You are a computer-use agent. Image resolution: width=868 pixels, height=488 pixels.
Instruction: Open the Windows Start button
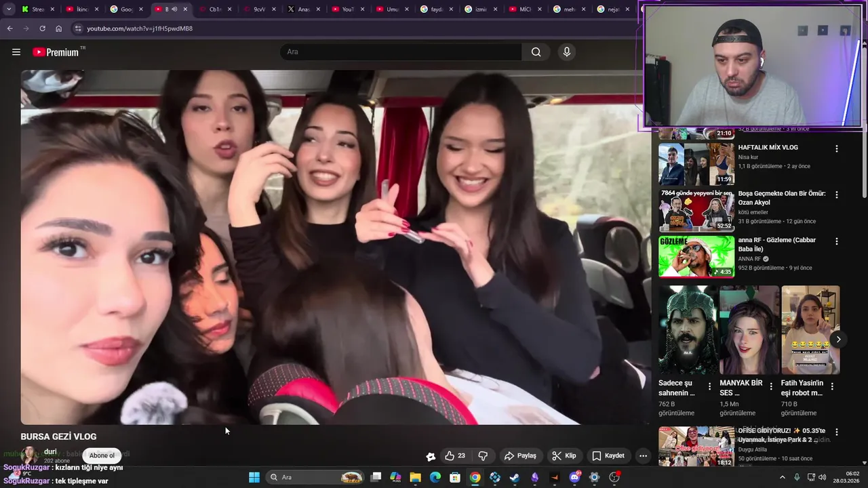click(254, 477)
